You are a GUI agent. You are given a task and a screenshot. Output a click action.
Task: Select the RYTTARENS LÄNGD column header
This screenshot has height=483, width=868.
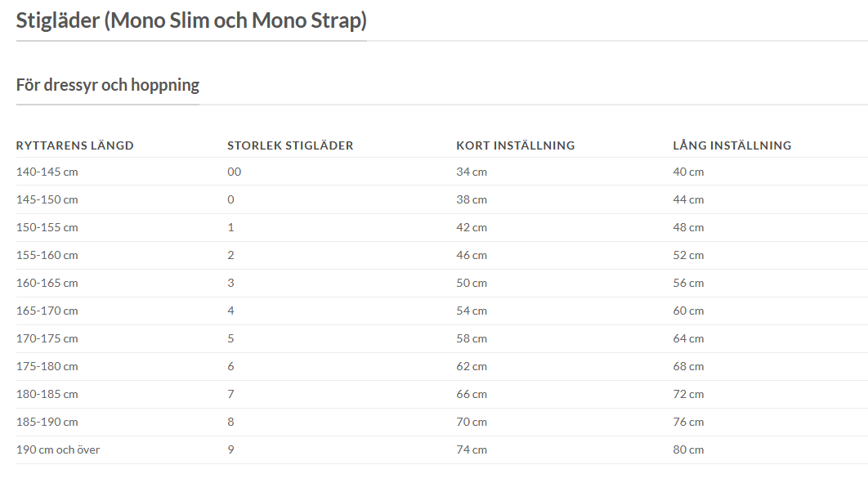[x=75, y=145]
